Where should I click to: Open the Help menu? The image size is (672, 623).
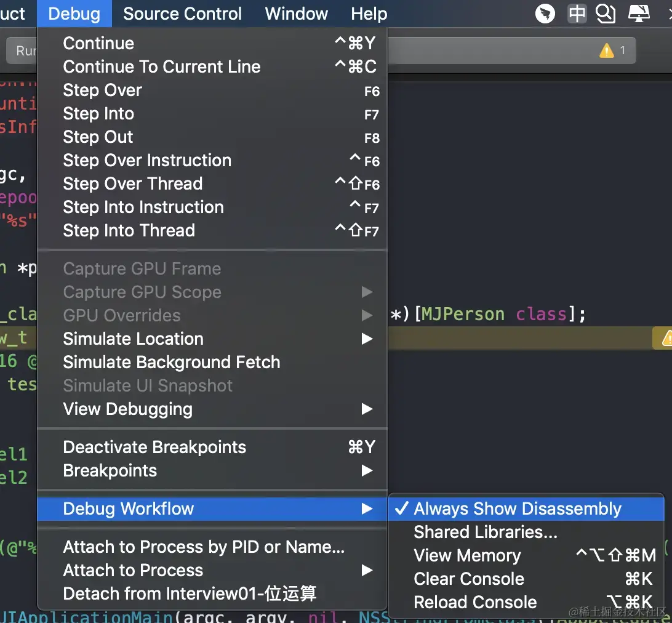click(x=369, y=14)
